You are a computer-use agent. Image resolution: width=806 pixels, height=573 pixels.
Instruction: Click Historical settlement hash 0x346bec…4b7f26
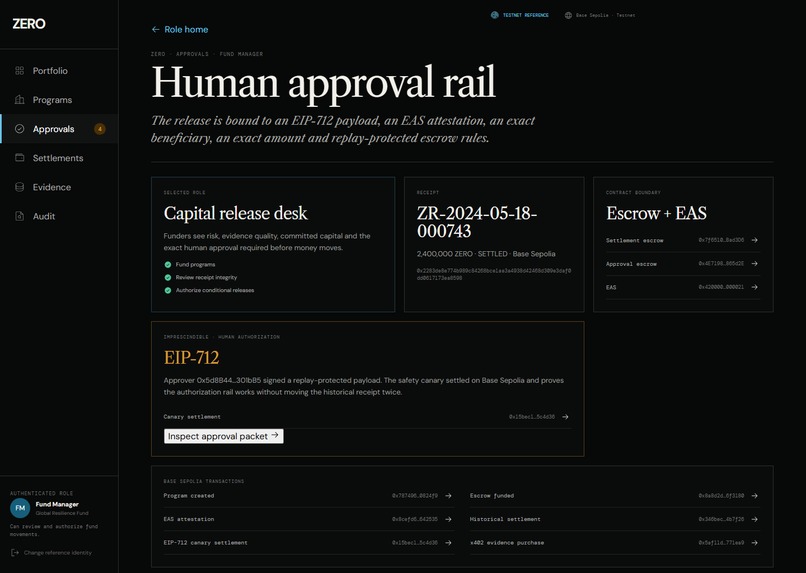721,520
